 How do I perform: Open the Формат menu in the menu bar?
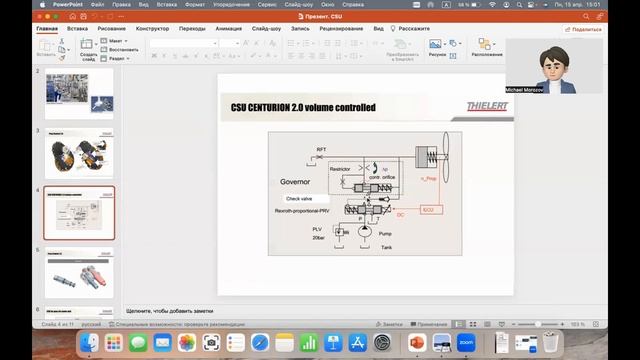[x=195, y=4]
